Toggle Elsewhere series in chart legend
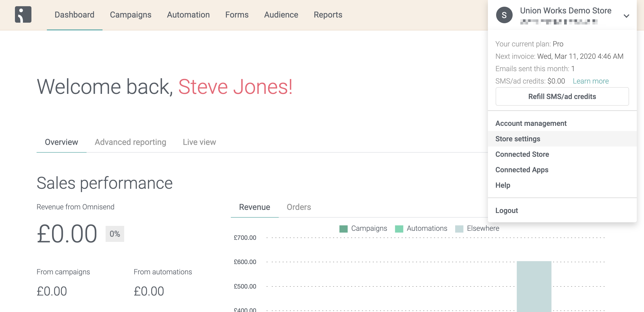This screenshot has width=644, height=312. coord(477,228)
